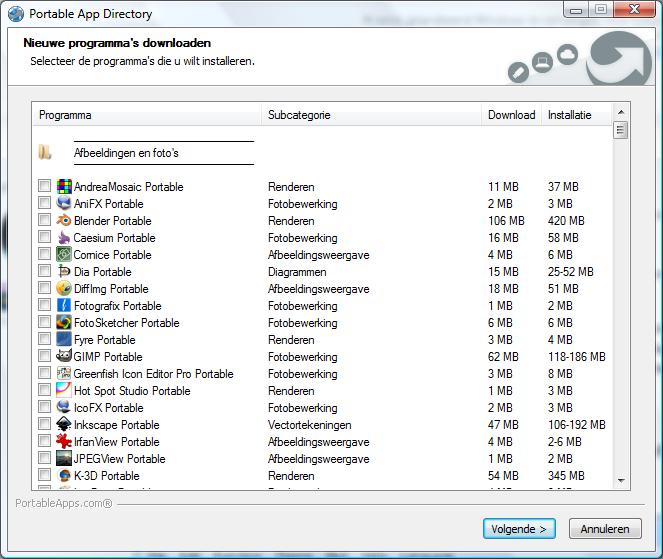This screenshot has height=559, width=663.
Task: Click the list scrollbar thumb
Action: coord(621,130)
